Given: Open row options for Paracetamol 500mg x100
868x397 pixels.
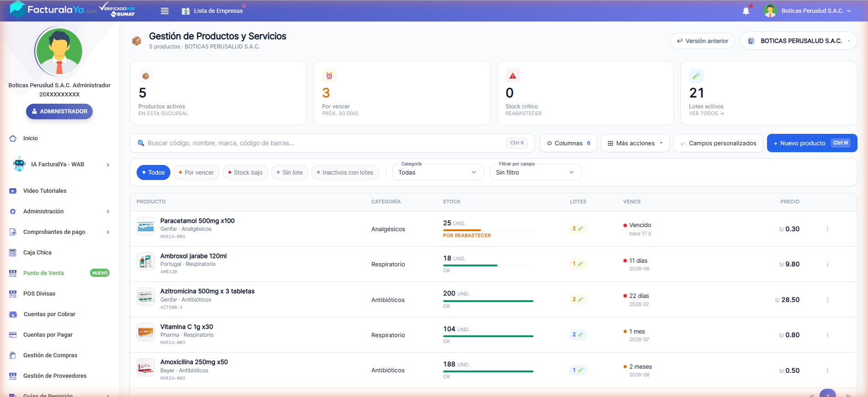Looking at the screenshot, I should click(x=827, y=229).
